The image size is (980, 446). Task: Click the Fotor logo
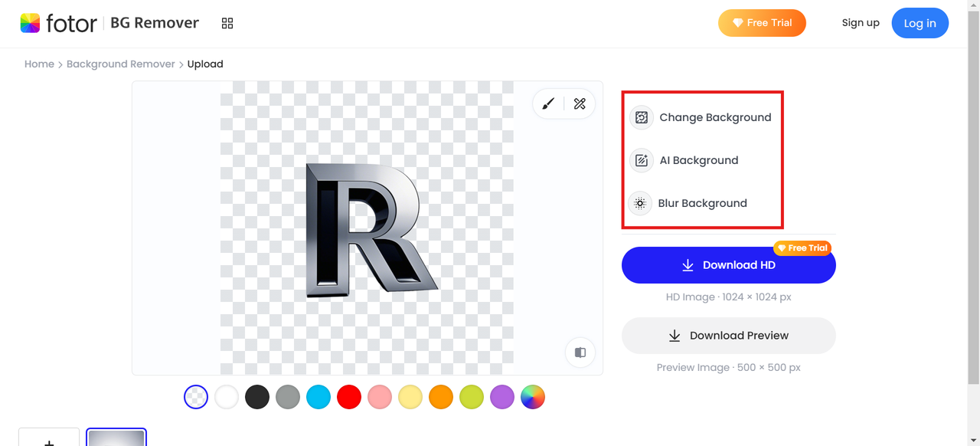tap(59, 23)
